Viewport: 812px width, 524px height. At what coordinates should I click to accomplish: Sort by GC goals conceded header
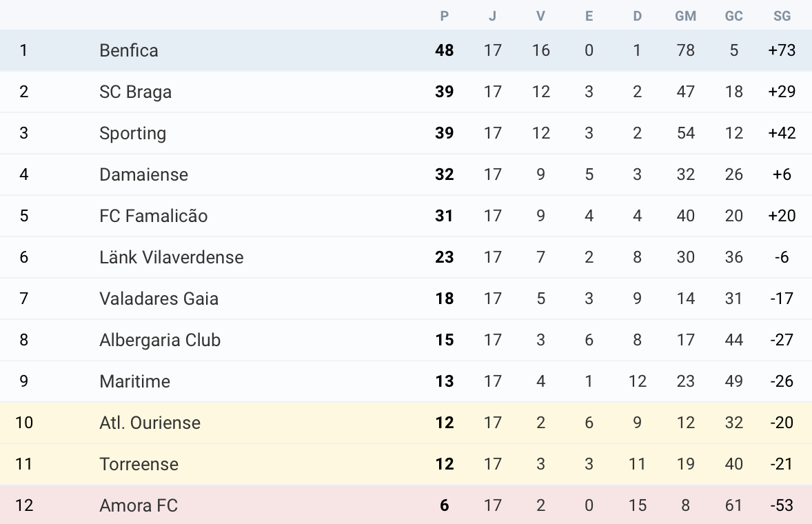733,16
